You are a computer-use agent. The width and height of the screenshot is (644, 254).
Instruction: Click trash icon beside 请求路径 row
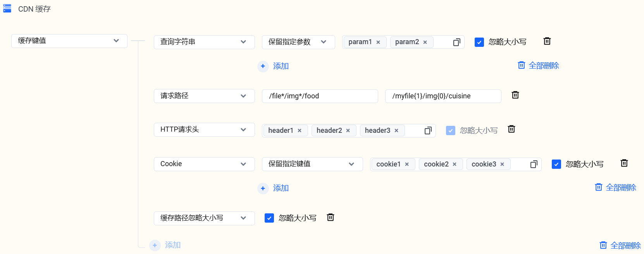(515, 95)
